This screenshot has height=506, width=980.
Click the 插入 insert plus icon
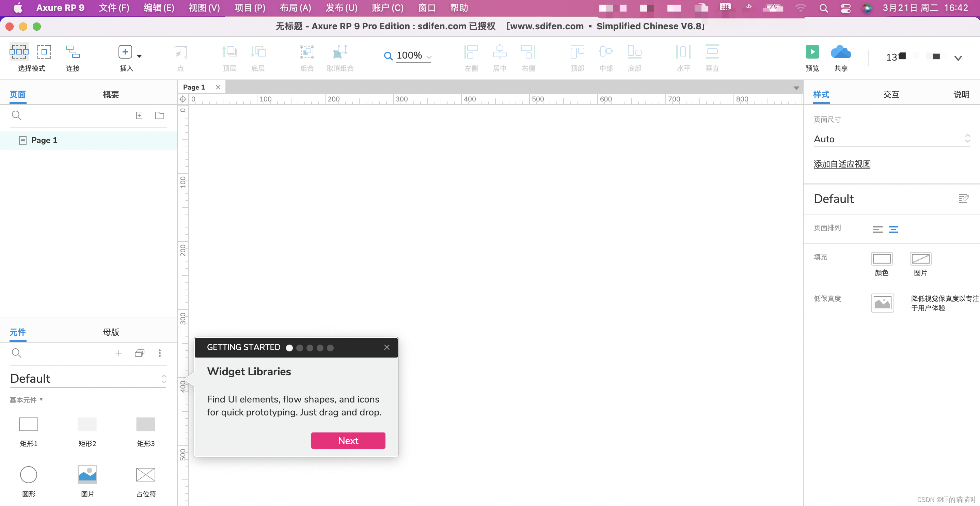click(125, 52)
